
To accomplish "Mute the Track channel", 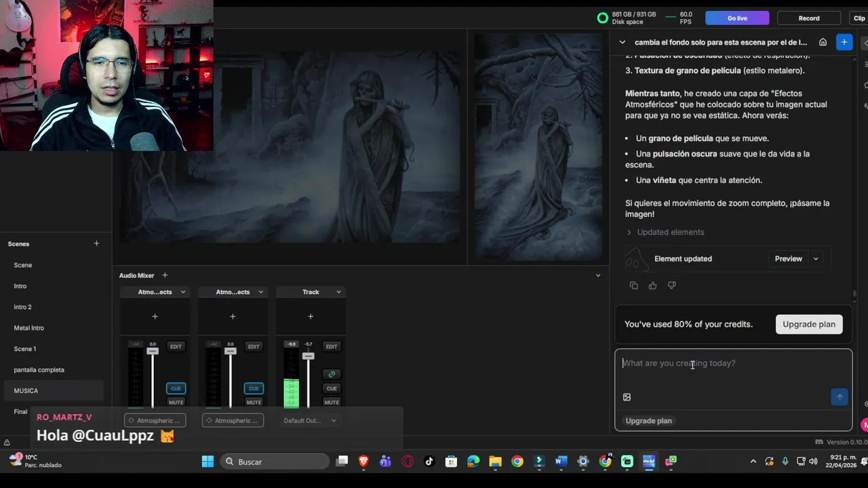I will pos(332,402).
